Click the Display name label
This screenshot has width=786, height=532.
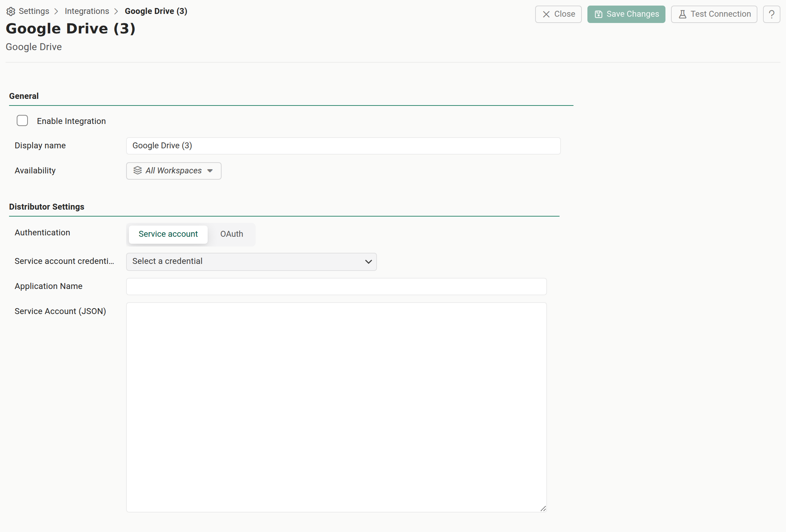40,146
